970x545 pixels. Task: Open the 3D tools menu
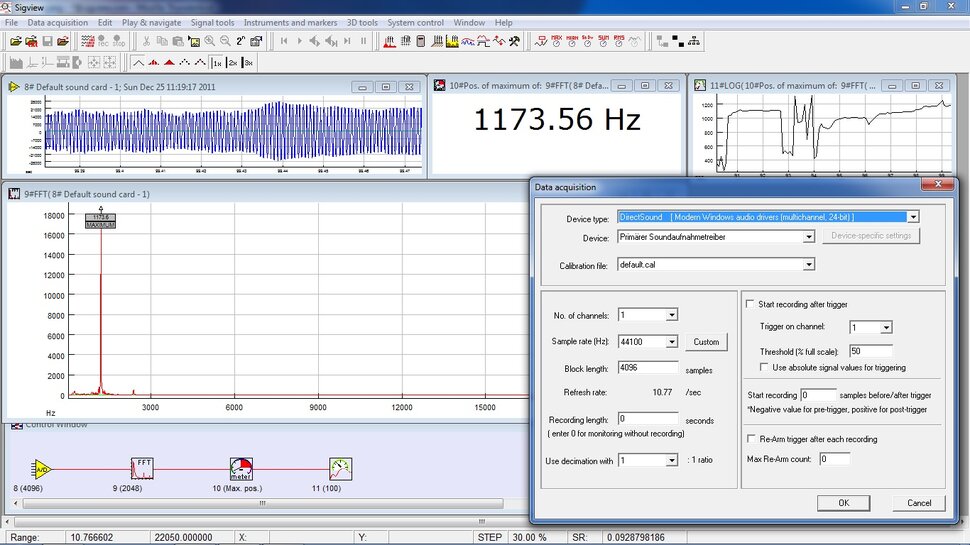(x=362, y=22)
